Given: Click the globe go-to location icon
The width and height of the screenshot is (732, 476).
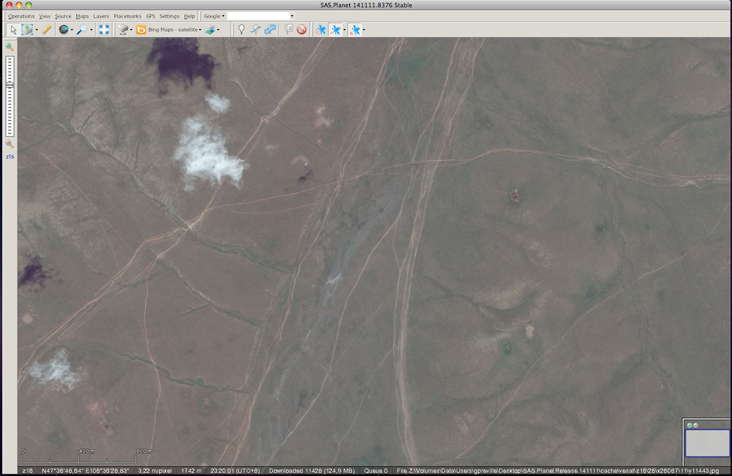Looking at the screenshot, I should pyautogui.click(x=64, y=30).
